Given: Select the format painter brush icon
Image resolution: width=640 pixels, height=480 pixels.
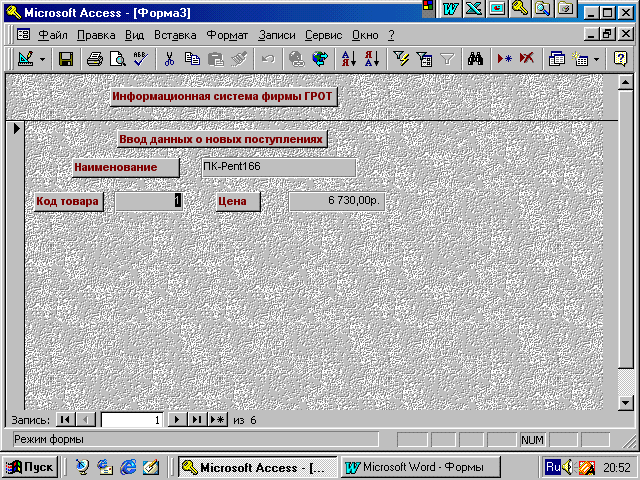Looking at the screenshot, I should tap(239, 60).
